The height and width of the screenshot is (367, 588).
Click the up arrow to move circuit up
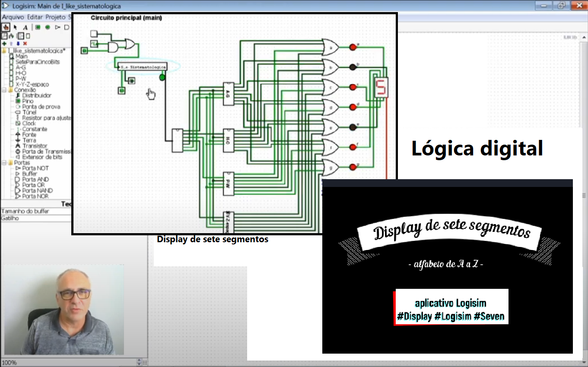click(11, 44)
